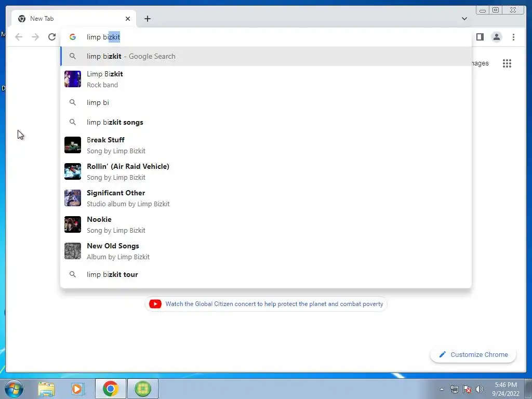Click the network tray icon

pyautogui.click(x=454, y=389)
